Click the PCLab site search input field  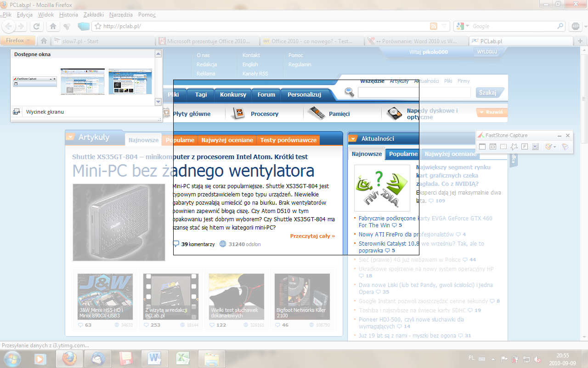pyautogui.click(x=414, y=93)
